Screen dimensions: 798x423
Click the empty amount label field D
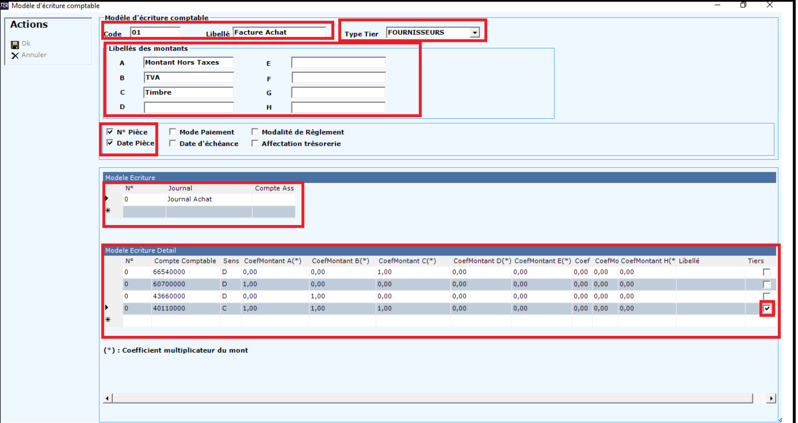point(188,107)
